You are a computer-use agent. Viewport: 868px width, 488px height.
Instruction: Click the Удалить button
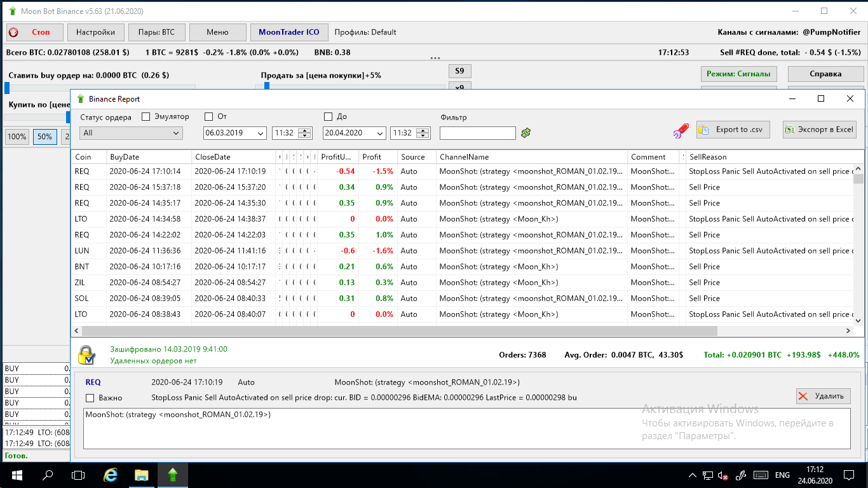(823, 396)
